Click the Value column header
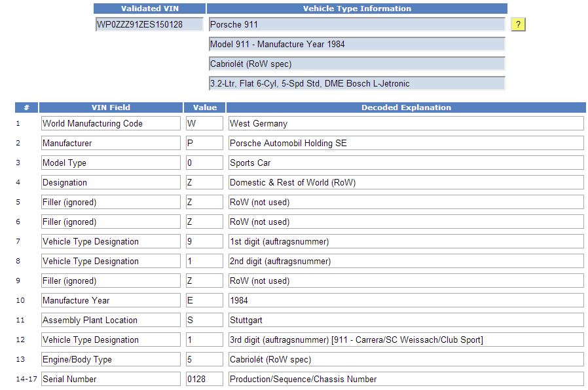 [x=204, y=107]
